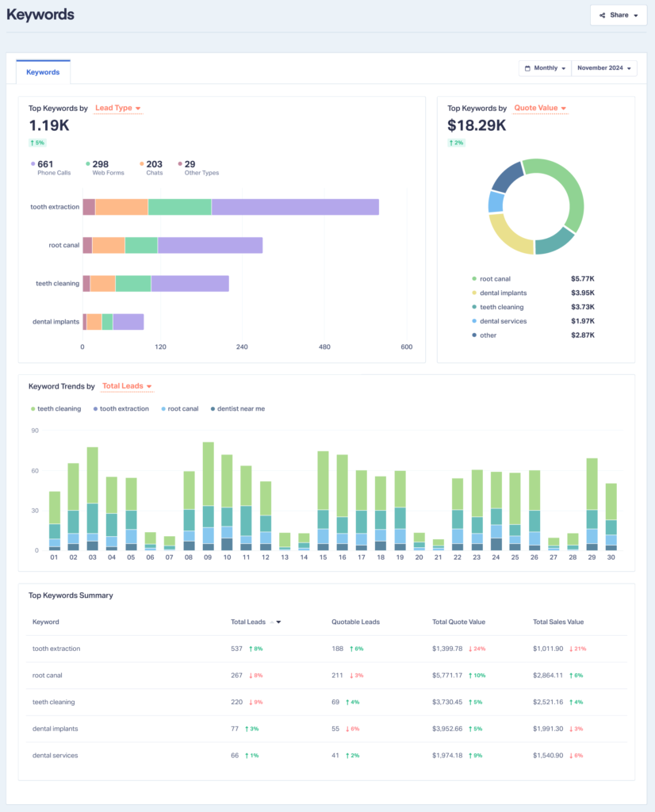Click the 537 total leads cell

pos(236,649)
